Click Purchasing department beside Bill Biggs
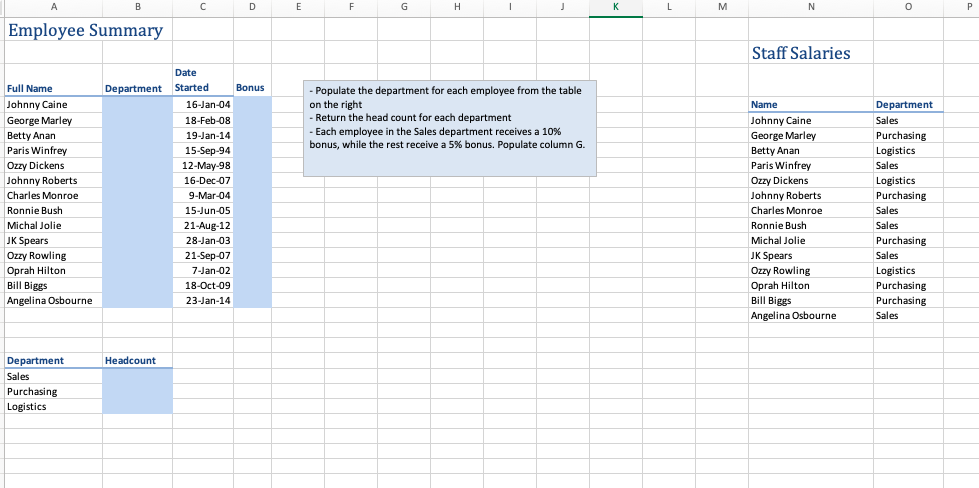The width and height of the screenshot is (979, 488). point(908,300)
